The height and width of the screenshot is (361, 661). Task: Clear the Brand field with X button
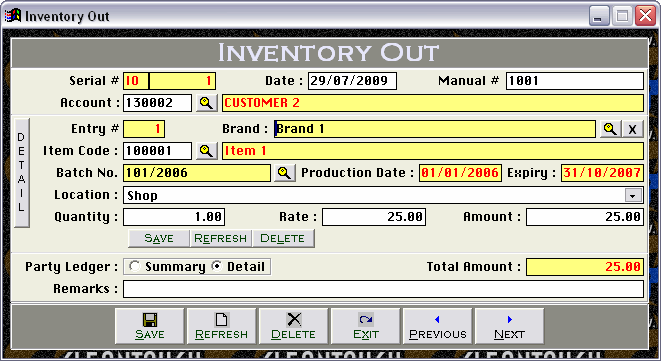click(632, 129)
